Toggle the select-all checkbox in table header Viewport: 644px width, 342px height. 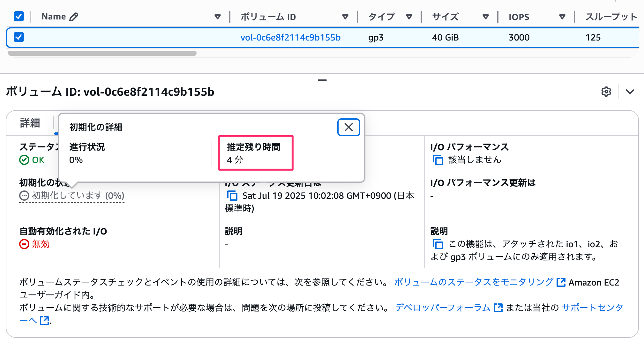pos(19,16)
